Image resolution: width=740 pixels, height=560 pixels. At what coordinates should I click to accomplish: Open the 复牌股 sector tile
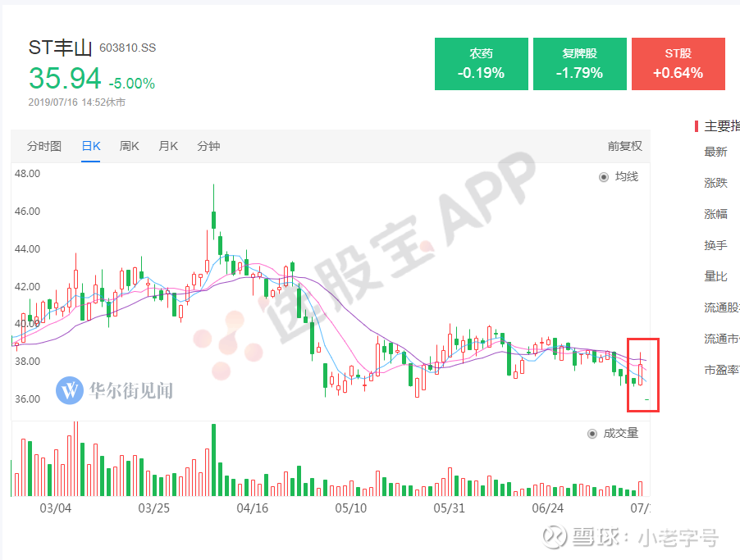[x=579, y=64]
